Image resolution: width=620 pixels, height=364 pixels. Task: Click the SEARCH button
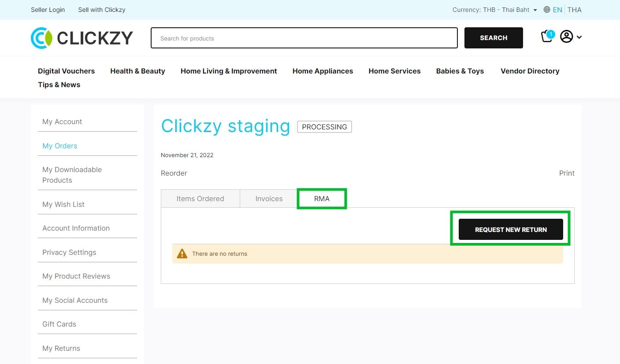click(494, 38)
